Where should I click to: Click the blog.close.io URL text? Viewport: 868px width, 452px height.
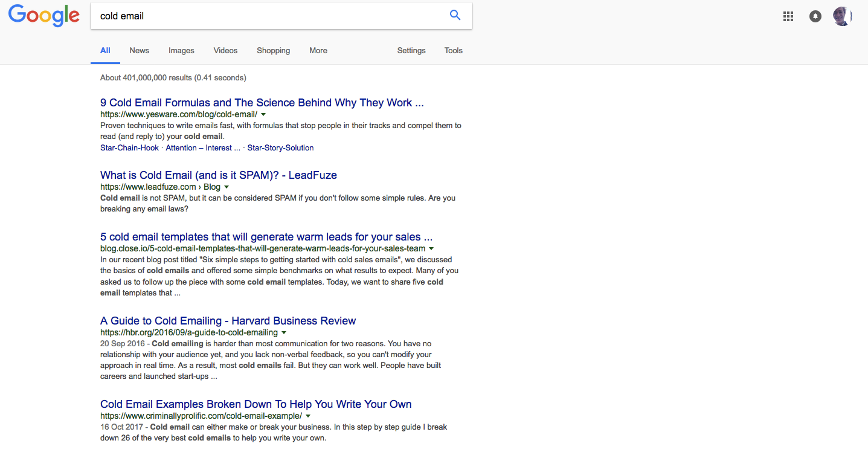click(x=263, y=248)
